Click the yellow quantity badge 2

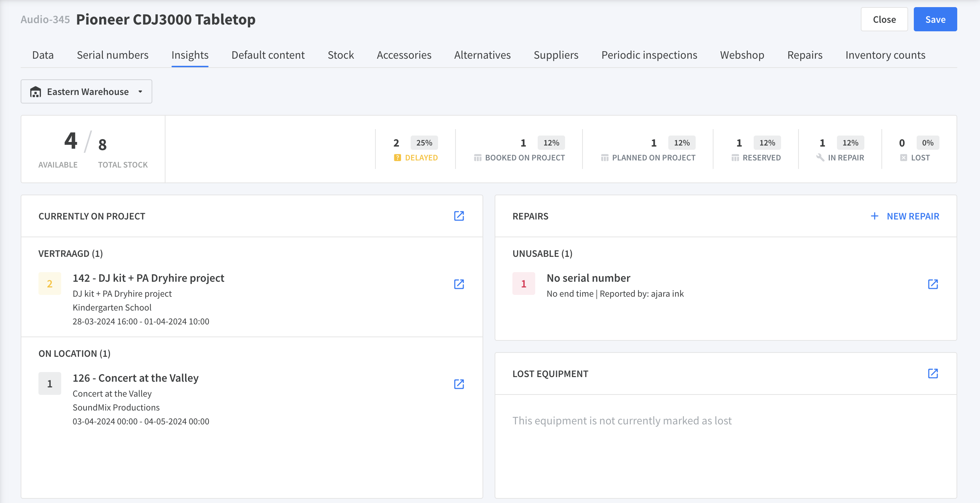49,283
